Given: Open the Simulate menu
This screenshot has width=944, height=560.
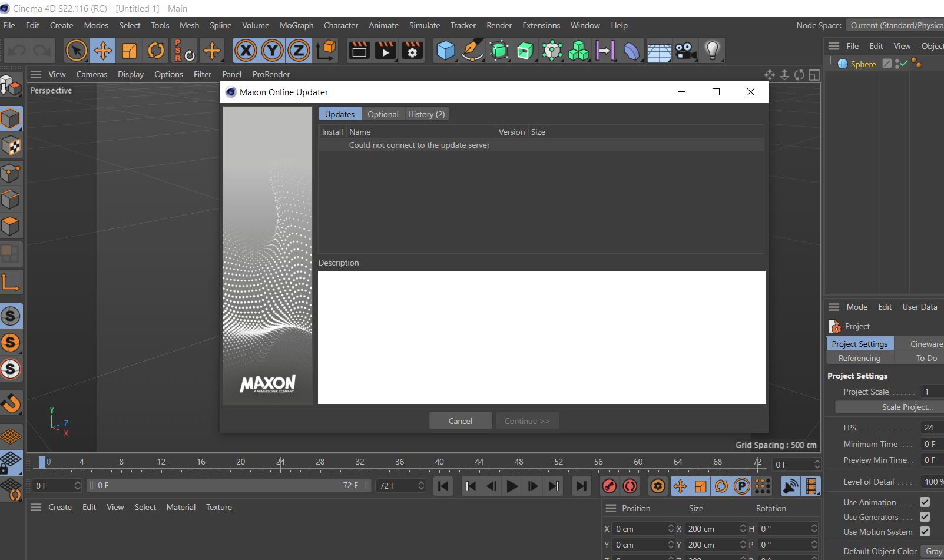Looking at the screenshot, I should [425, 25].
